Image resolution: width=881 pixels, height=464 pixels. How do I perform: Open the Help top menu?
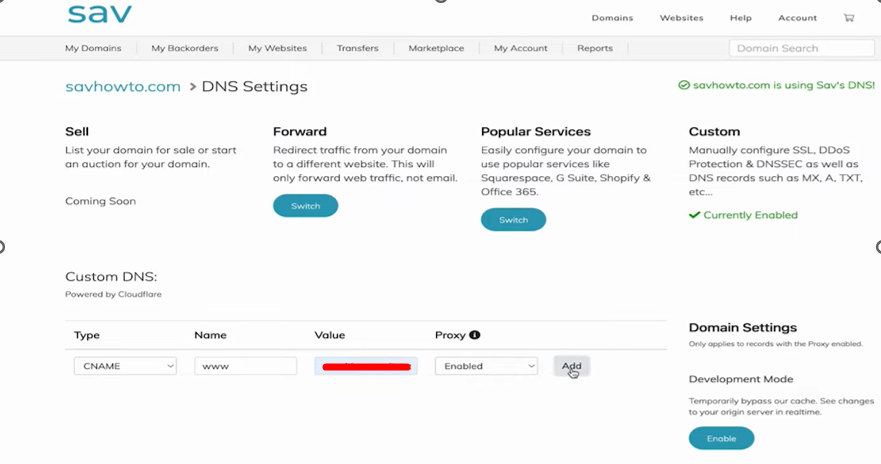pyautogui.click(x=741, y=18)
